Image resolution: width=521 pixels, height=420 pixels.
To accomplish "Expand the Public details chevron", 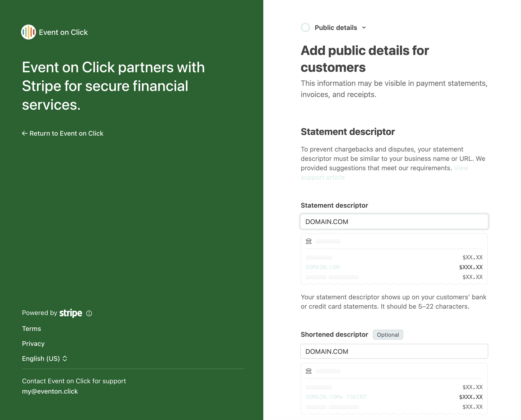I will [364, 28].
